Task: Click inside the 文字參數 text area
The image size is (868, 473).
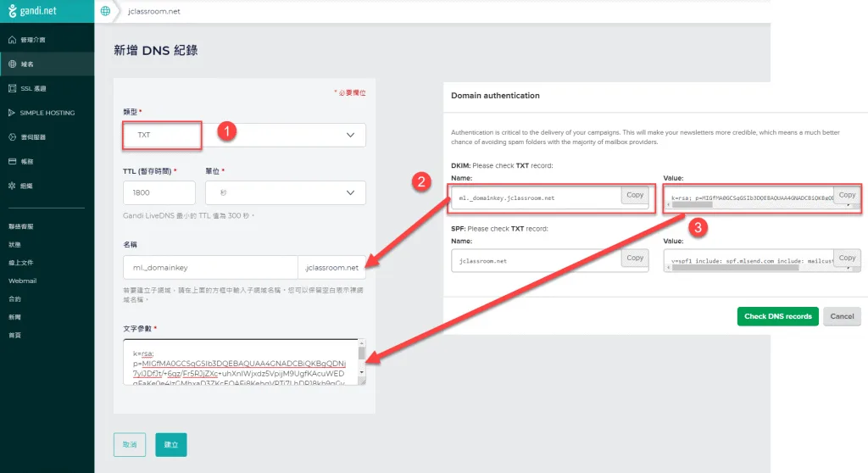Action: (240, 362)
